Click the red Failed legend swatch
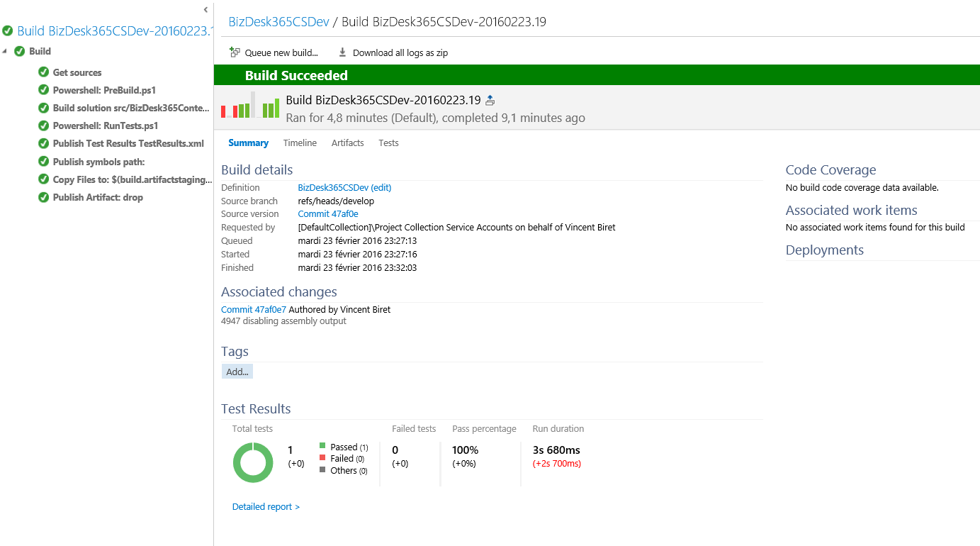Image resolution: width=980 pixels, height=546 pixels. point(322,458)
